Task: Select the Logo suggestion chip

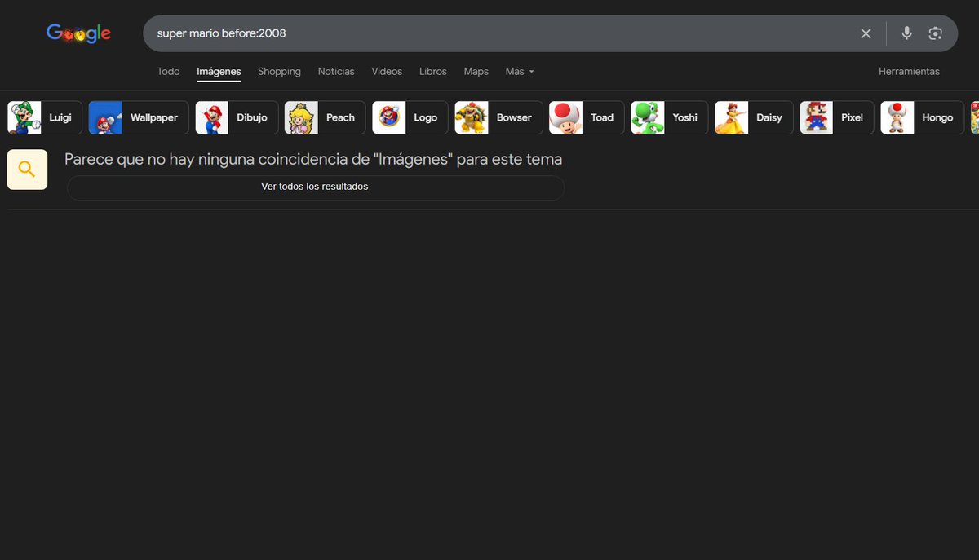Action: click(410, 117)
